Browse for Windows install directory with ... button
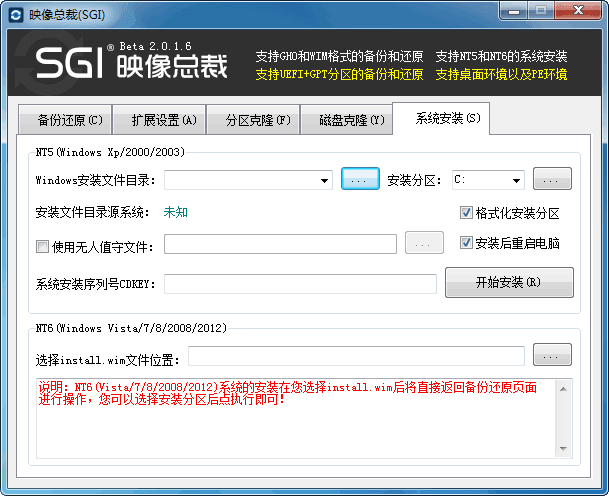The width and height of the screenshot is (609, 496). 360,179
